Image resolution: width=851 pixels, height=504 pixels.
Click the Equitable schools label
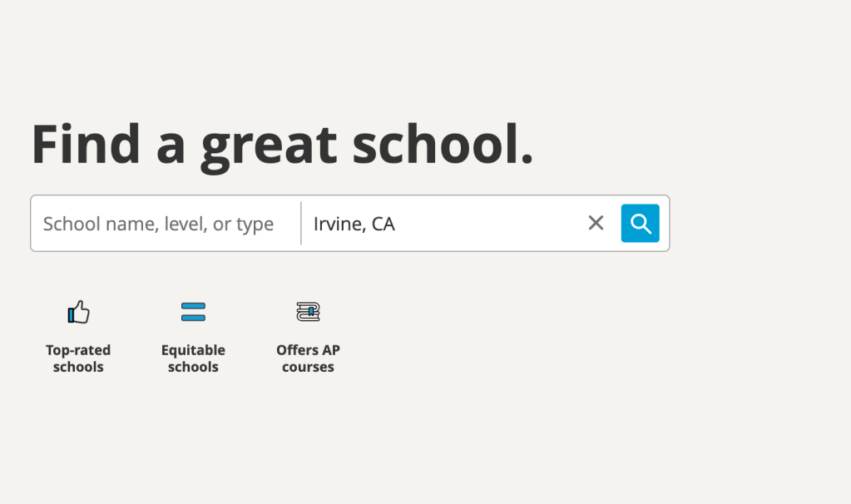click(x=193, y=358)
